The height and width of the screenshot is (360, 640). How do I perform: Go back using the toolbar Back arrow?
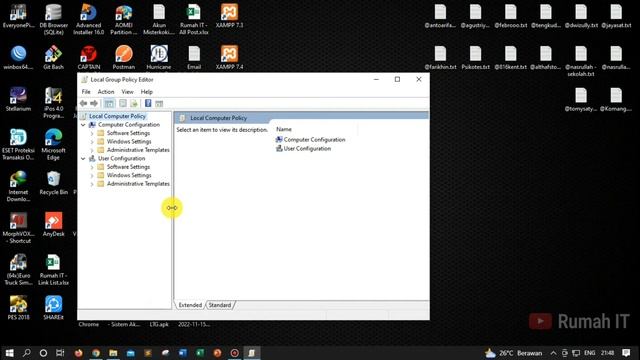[x=84, y=104]
